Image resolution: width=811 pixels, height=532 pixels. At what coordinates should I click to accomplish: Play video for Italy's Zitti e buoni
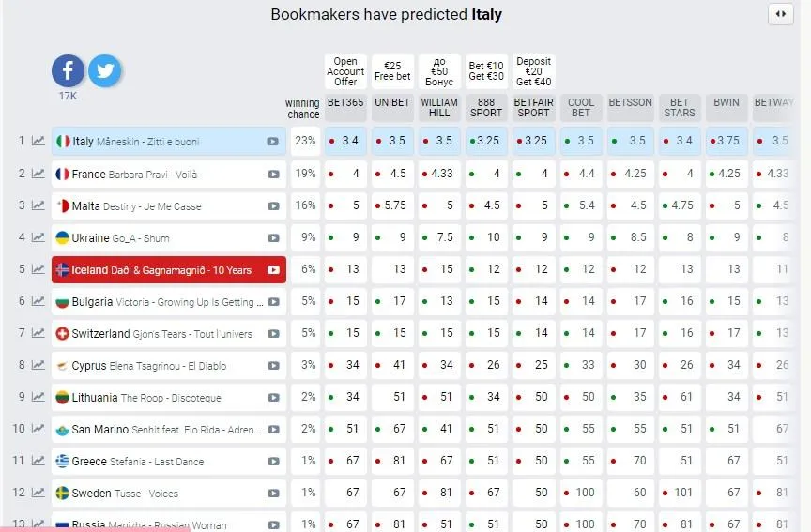point(272,142)
